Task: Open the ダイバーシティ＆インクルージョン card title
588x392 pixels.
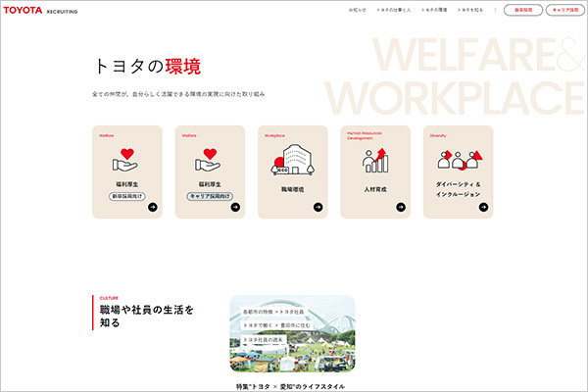Action: (458, 189)
